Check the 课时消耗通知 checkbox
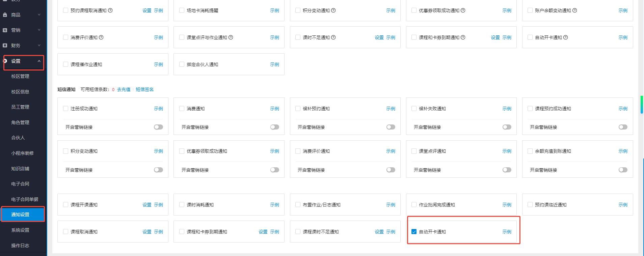 pos(182,205)
